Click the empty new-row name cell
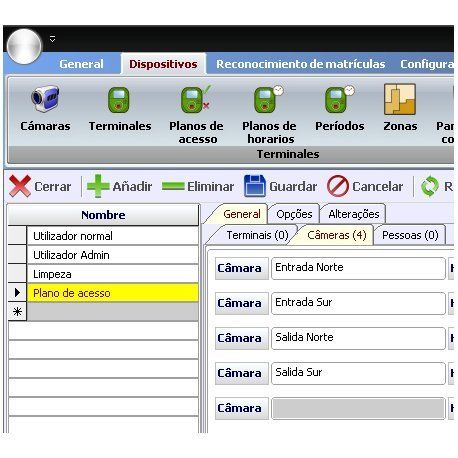This screenshot has width=458, height=458. click(x=113, y=312)
